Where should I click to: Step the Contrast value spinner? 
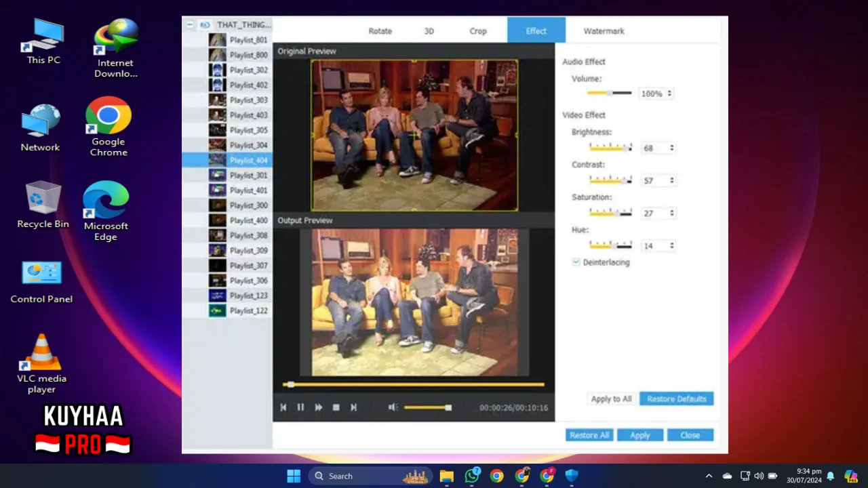(672, 180)
